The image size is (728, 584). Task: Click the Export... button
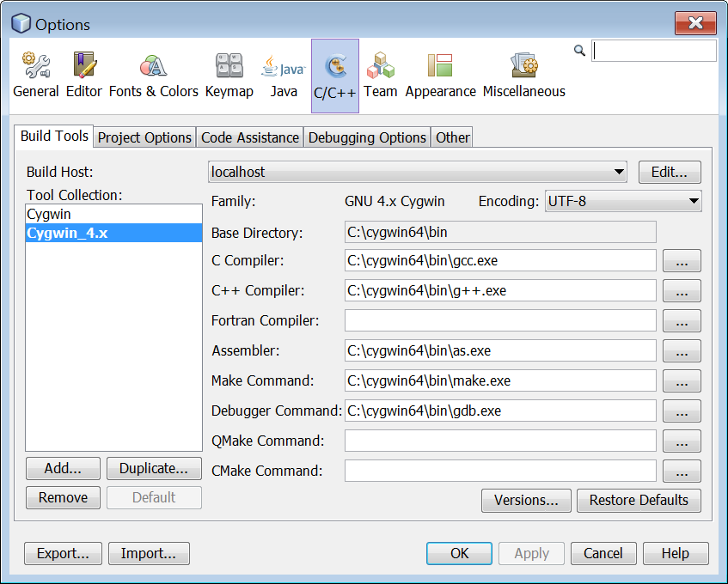pyautogui.click(x=63, y=553)
